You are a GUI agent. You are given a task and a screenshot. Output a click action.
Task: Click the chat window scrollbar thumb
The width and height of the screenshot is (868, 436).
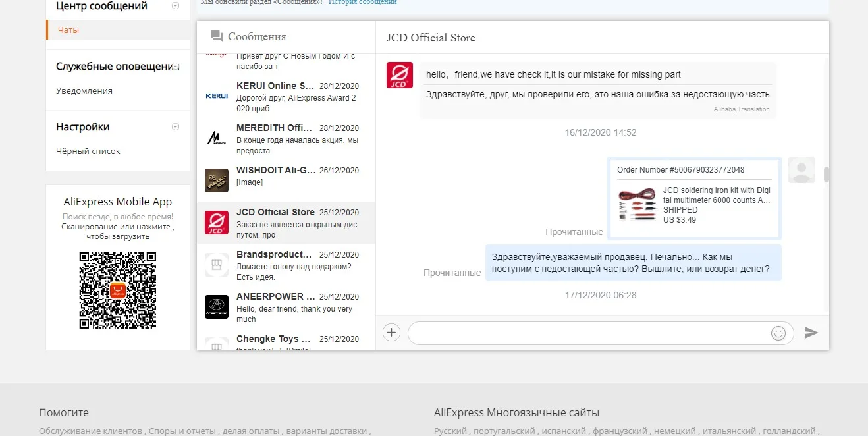[827, 174]
